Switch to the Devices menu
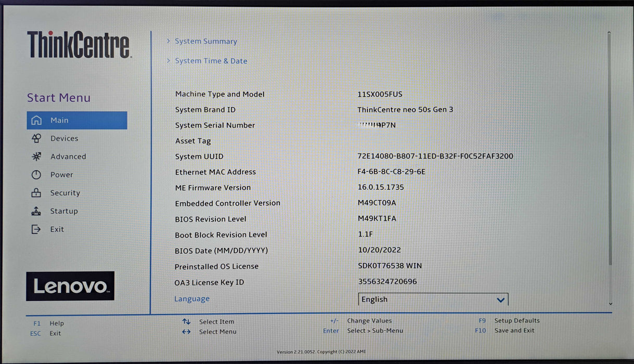634x364 pixels. click(x=64, y=138)
